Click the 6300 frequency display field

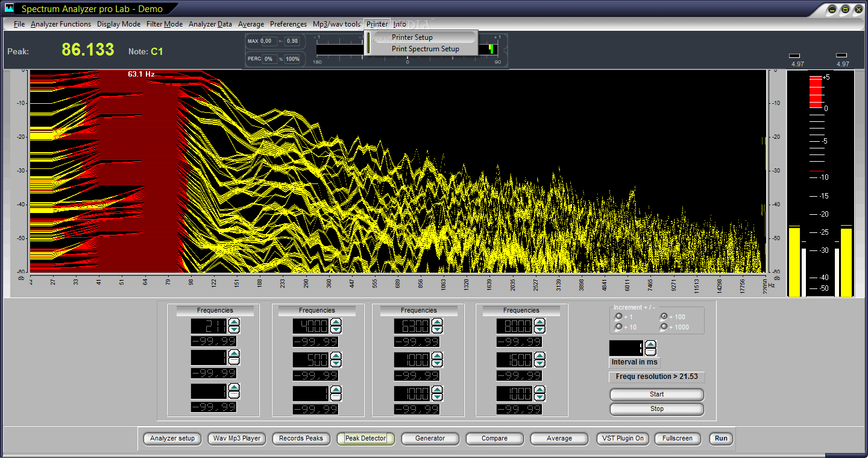coord(412,326)
